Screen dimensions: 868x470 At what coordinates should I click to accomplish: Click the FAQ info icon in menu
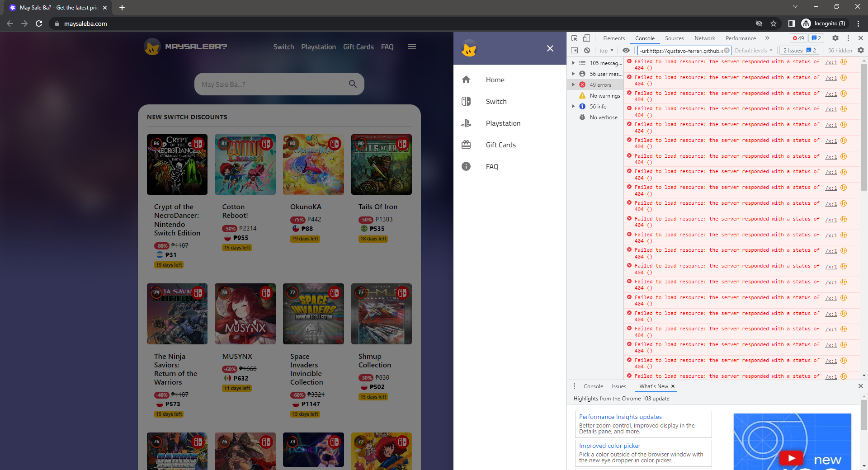pos(466,167)
